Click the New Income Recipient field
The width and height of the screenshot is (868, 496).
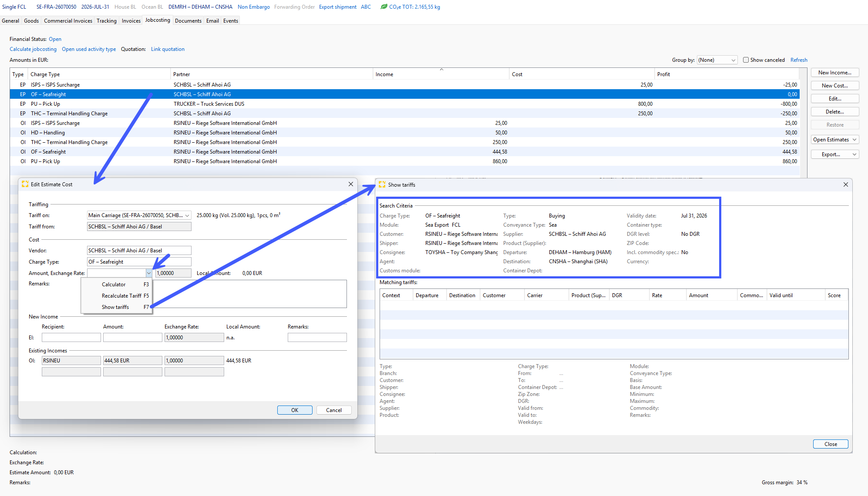tap(71, 338)
